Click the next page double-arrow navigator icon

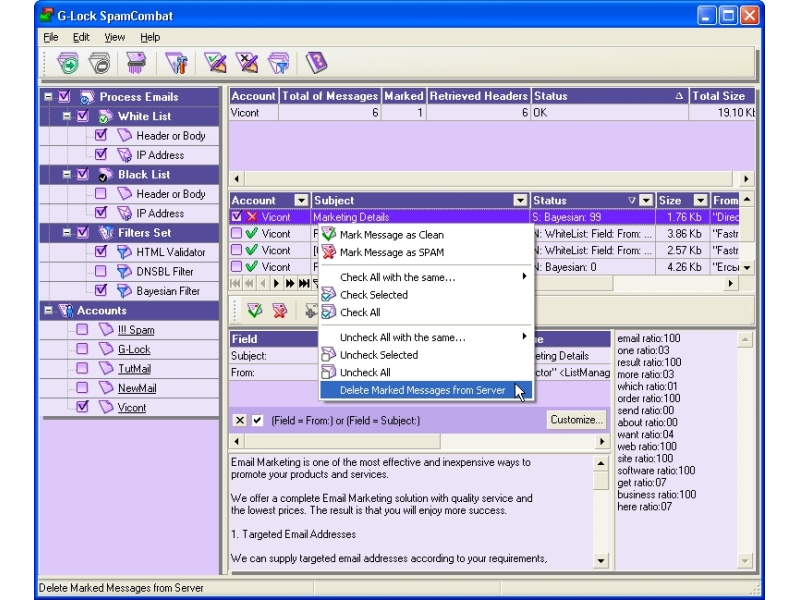coord(290,283)
